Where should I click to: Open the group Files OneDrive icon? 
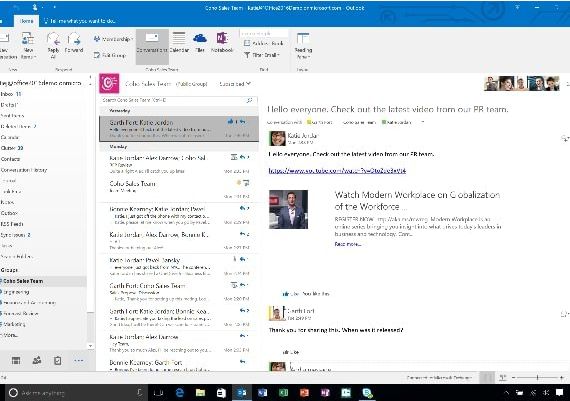(x=200, y=43)
